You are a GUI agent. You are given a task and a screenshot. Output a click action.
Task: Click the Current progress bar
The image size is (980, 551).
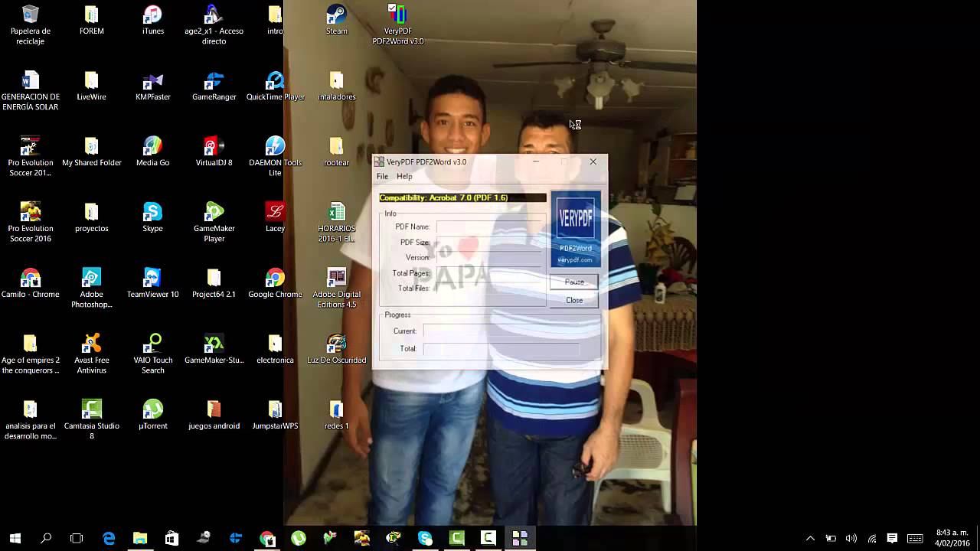(x=501, y=331)
